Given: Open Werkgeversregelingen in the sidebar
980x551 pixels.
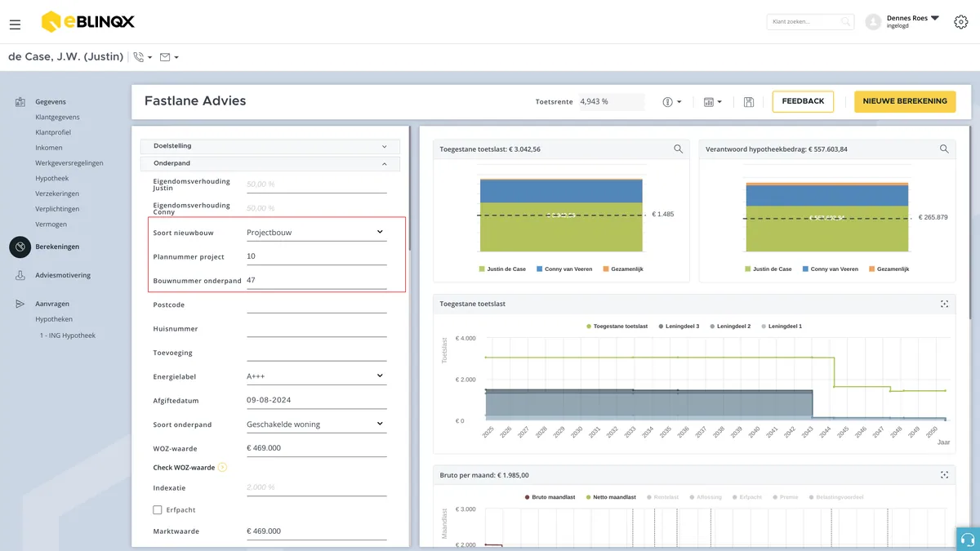Looking at the screenshot, I should (x=69, y=163).
